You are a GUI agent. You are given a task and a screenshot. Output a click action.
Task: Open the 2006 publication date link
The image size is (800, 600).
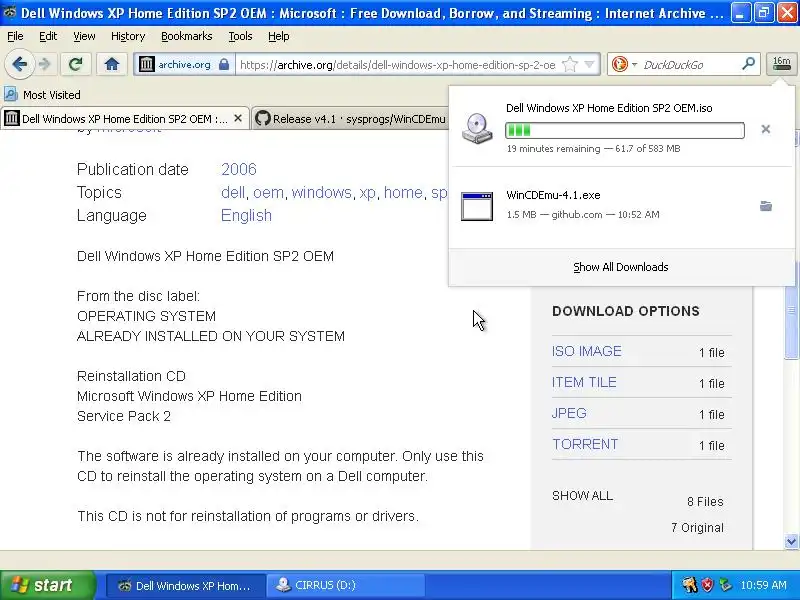(239, 169)
